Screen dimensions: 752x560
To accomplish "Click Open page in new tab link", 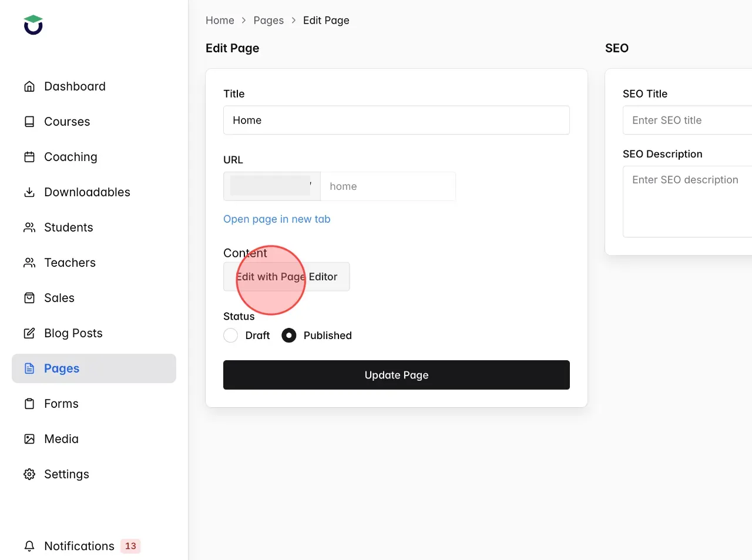I will 277,219.
